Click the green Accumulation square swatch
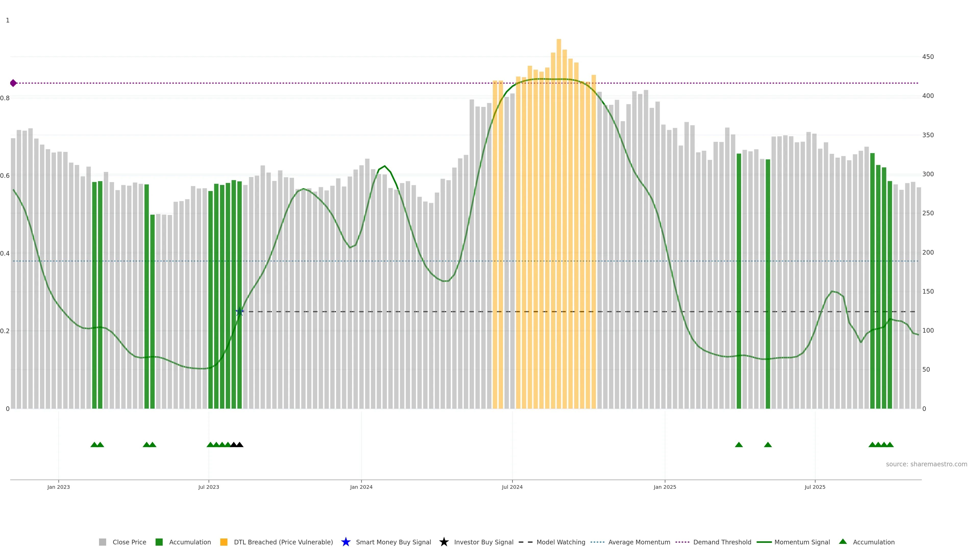The width and height of the screenshot is (980, 551). (x=159, y=542)
